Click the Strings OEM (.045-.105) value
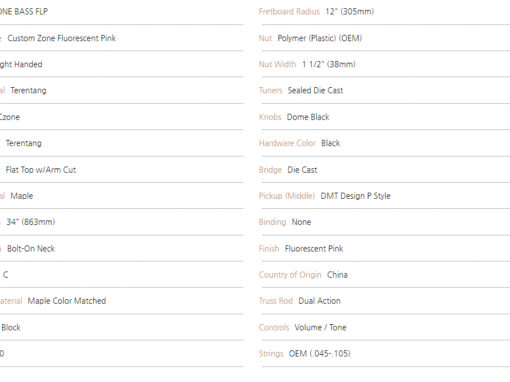 [319, 354]
